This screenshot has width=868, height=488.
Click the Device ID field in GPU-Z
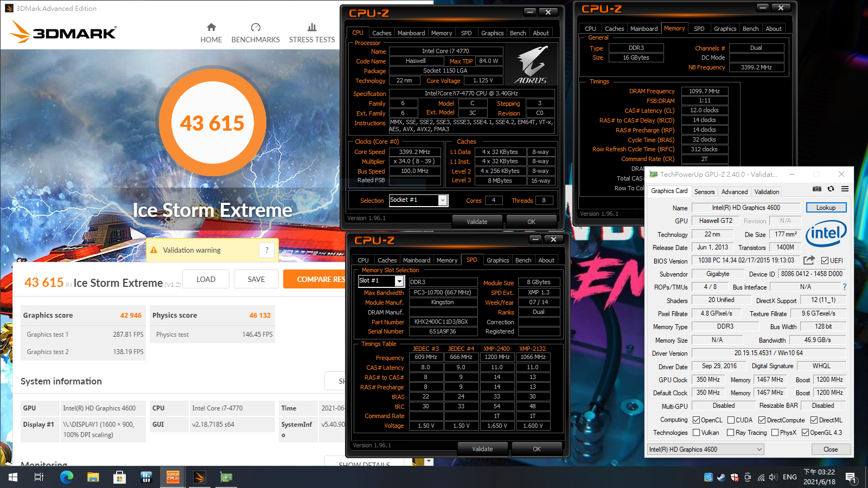(x=812, y=274)
